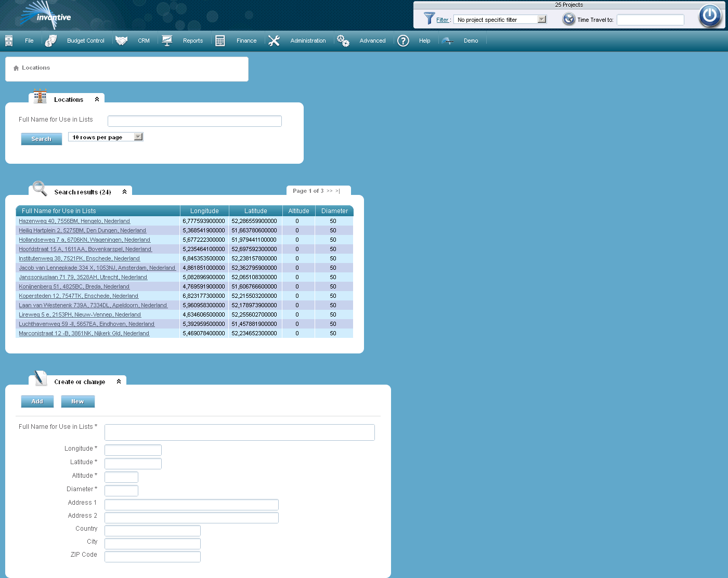Open the rows per page dropdown
Viewport: 728px width, 578px height.
138,137
